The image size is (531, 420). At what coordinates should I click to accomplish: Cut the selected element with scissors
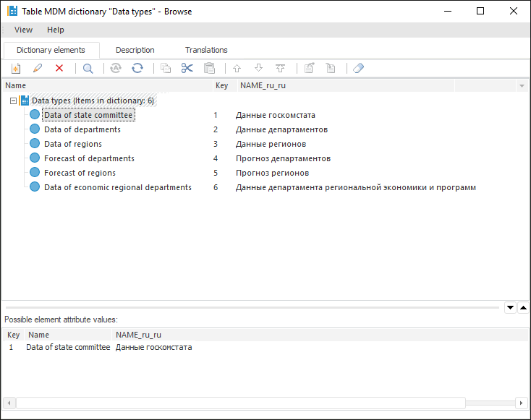[187, 69]
